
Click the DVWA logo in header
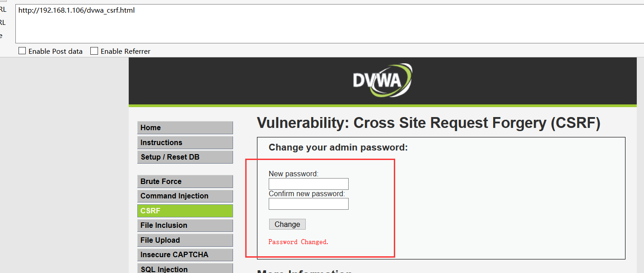(383, 80)
